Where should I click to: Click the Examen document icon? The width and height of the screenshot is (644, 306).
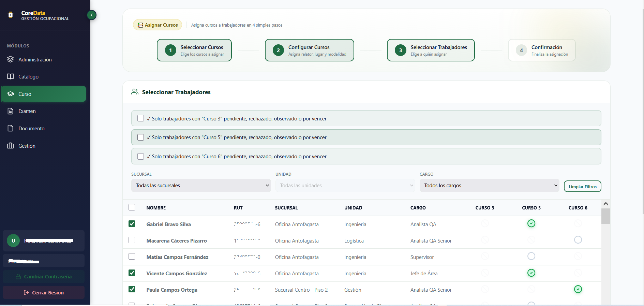click(x=11, y=111)
